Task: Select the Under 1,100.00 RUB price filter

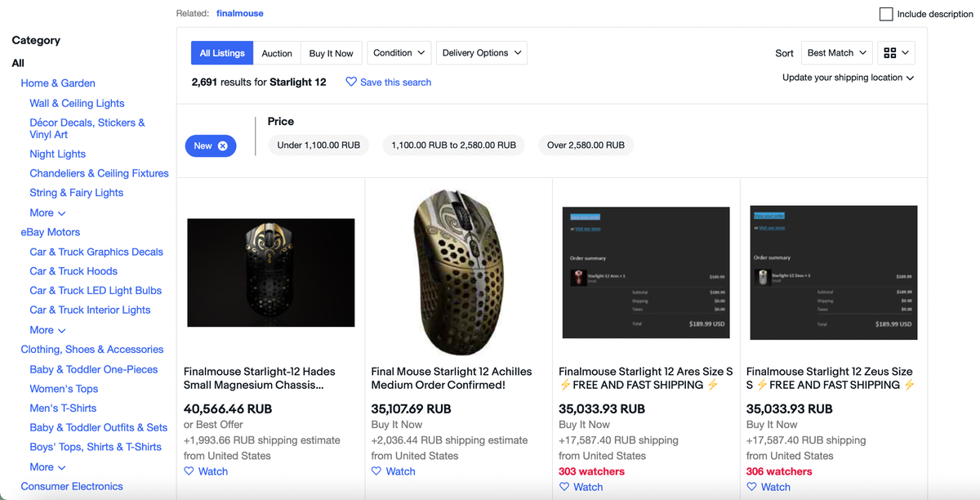Action: tap(318, 145)
